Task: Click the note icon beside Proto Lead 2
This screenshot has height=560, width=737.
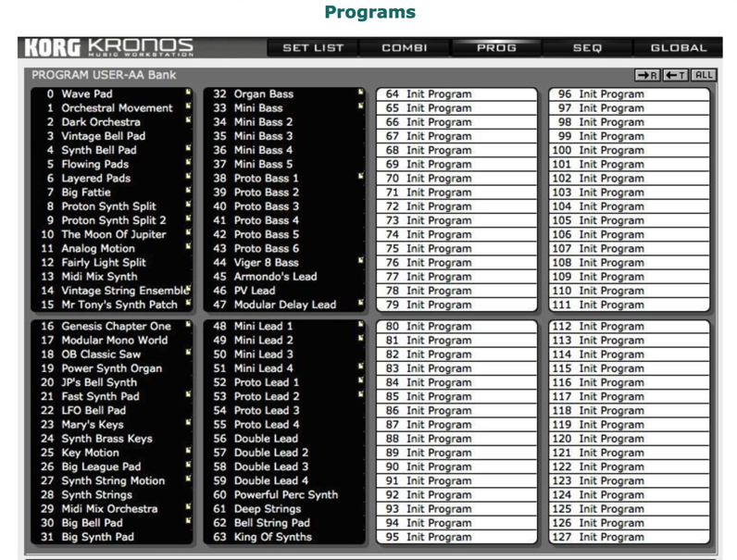Action: point(361,394)
